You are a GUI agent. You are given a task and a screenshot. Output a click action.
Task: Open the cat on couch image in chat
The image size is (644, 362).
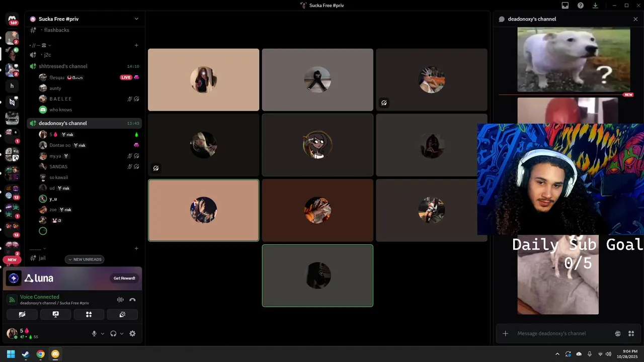(558, 275)
